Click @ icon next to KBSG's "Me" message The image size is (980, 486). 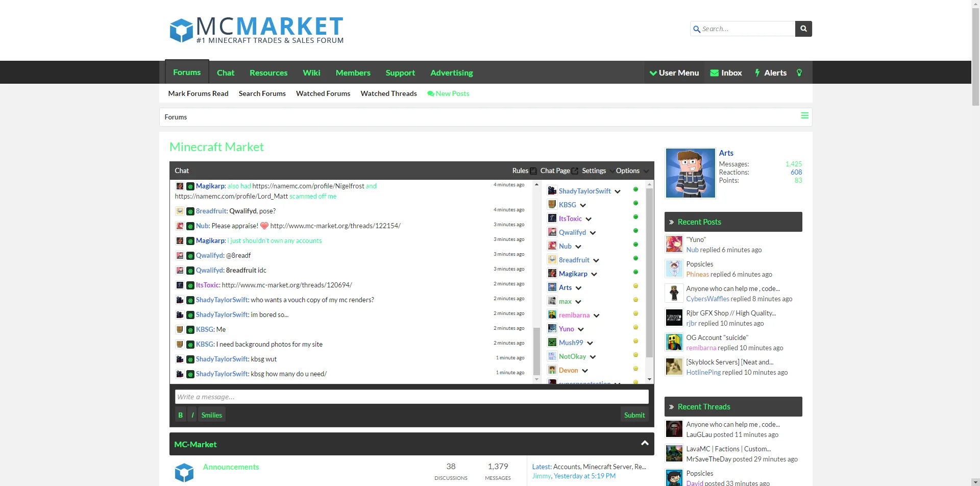190,330
